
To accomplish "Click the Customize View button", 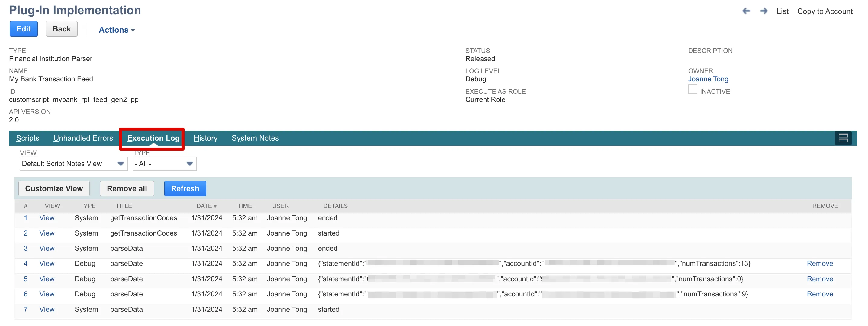I will tap(54, 189).
